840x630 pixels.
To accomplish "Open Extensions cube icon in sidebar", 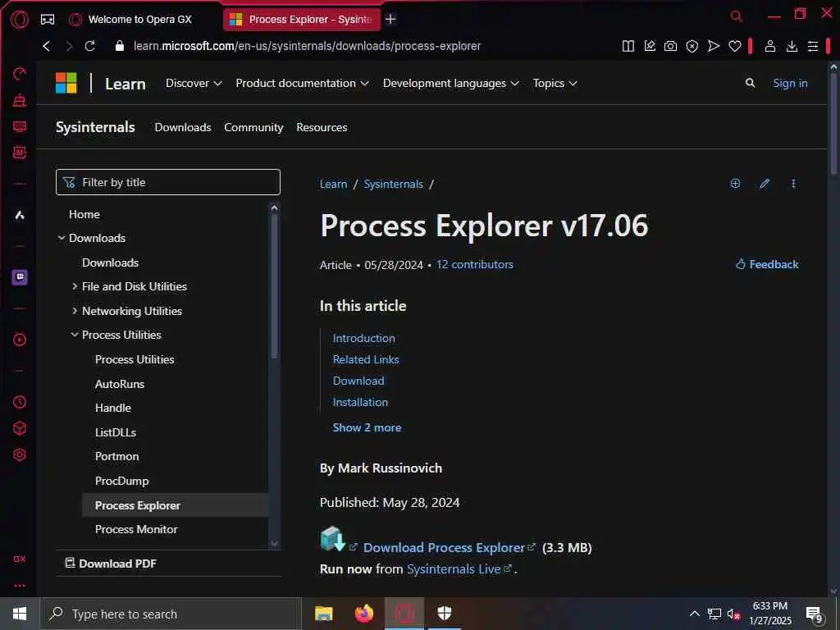I will pyautogui.click(x=20, y=428).
